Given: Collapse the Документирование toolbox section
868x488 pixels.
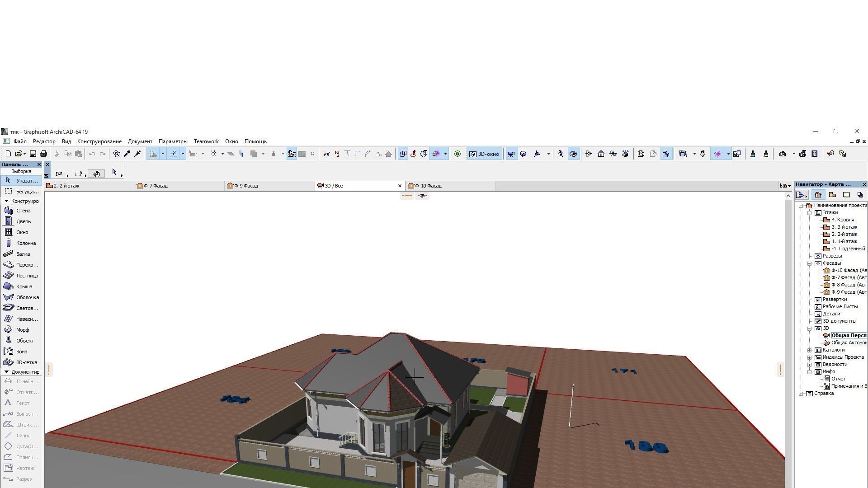Looking at the screenshot, I should (6, 372).
